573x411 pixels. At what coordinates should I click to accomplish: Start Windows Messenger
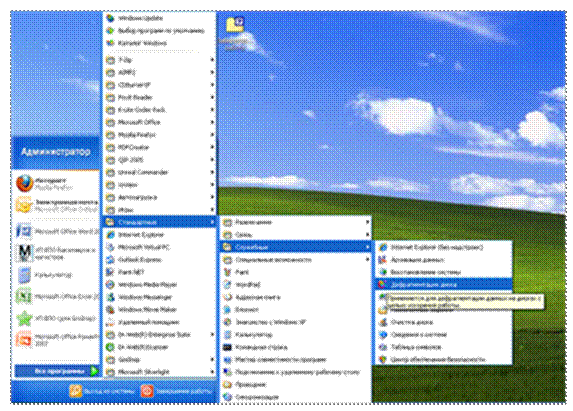point(159,297)
